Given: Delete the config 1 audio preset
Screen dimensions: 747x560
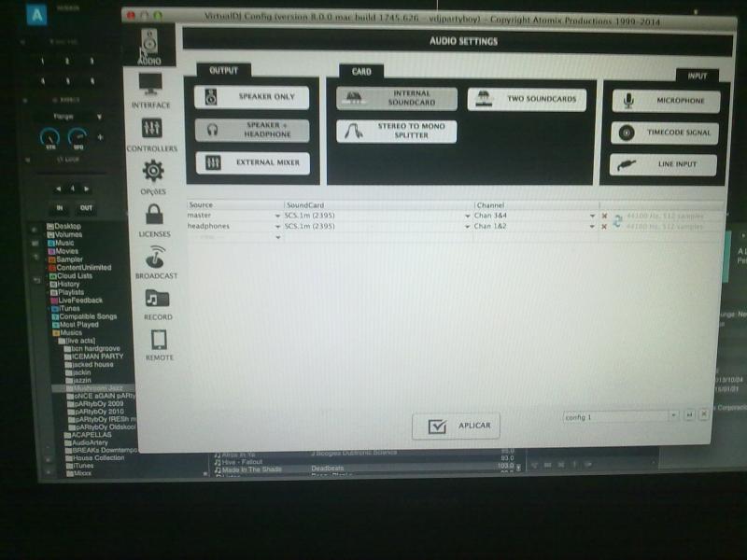Looking at the screenshot, I should 704,414.
